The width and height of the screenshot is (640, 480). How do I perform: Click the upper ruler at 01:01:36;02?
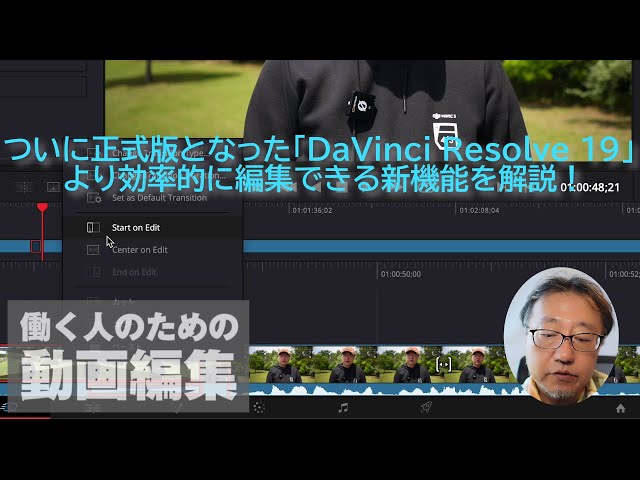tap(311, 210)
